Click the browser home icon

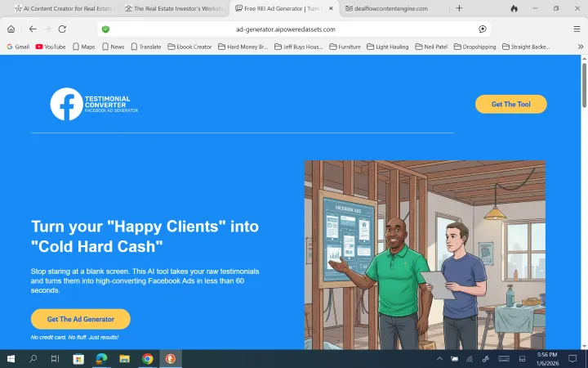[11, 29]
